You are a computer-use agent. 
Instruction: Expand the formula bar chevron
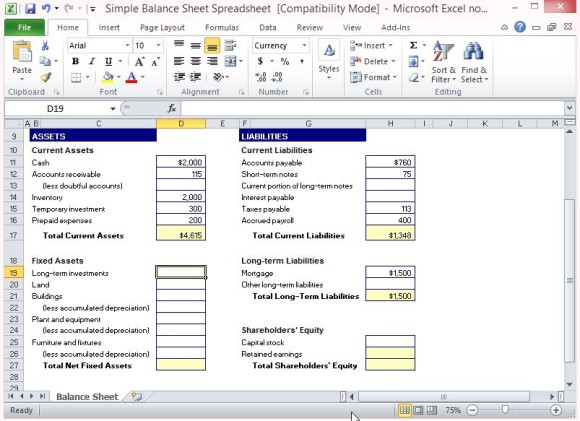569,108
